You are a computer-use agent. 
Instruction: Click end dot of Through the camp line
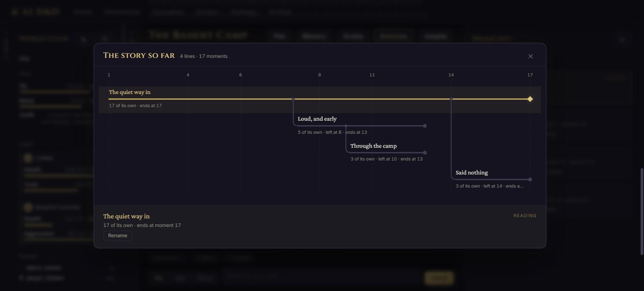[425, 153]
